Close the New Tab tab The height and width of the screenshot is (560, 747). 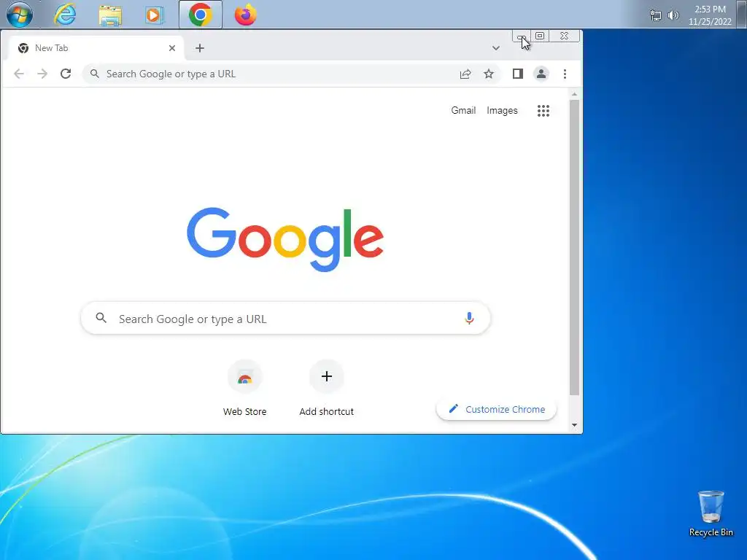(x=172, y=48)
